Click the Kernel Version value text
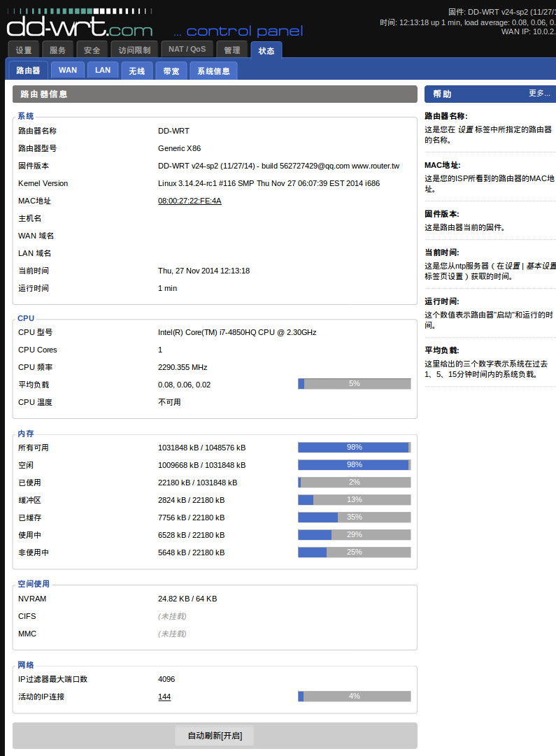 coord(269,183)
